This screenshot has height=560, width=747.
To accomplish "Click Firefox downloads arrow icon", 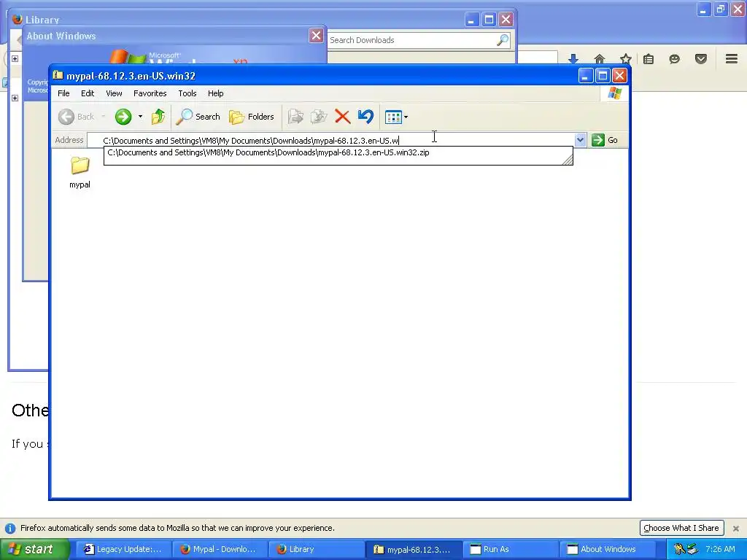I will tap(573, 60).
